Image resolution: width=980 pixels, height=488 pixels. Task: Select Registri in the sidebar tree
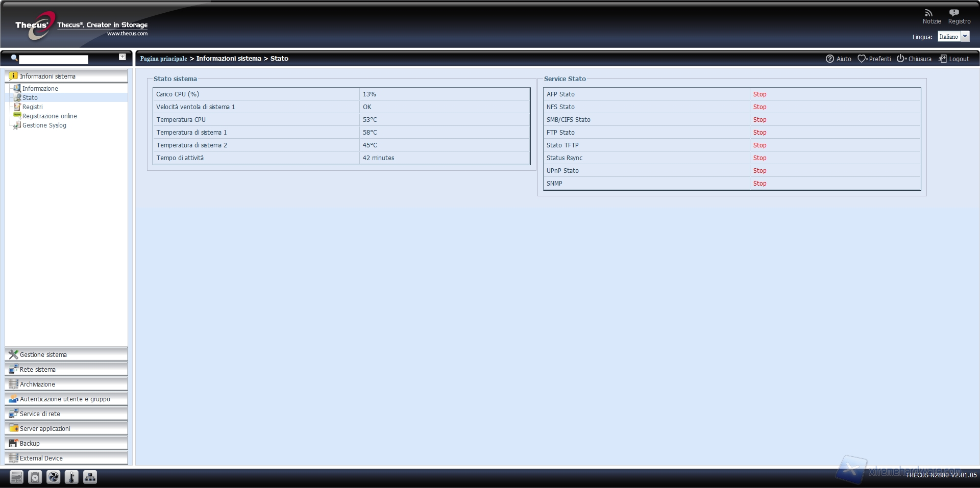click(x=32, y=107)
